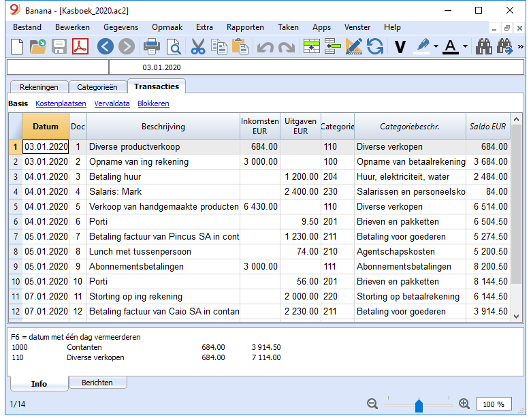Image resolution: width=531 pixels, height=420 pixels.
Task: Click the zoom slider handle
Action: point(419,406)
